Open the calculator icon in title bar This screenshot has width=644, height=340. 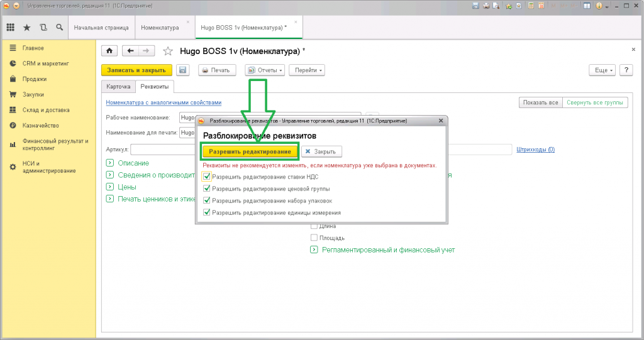click(x=531, y=6)
